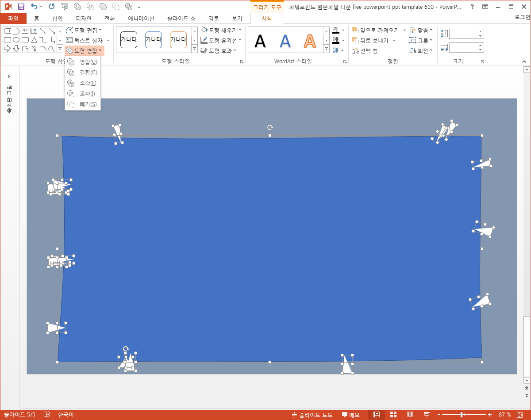Toggle the 도형 병합 dropdown button

coord(85,50)
